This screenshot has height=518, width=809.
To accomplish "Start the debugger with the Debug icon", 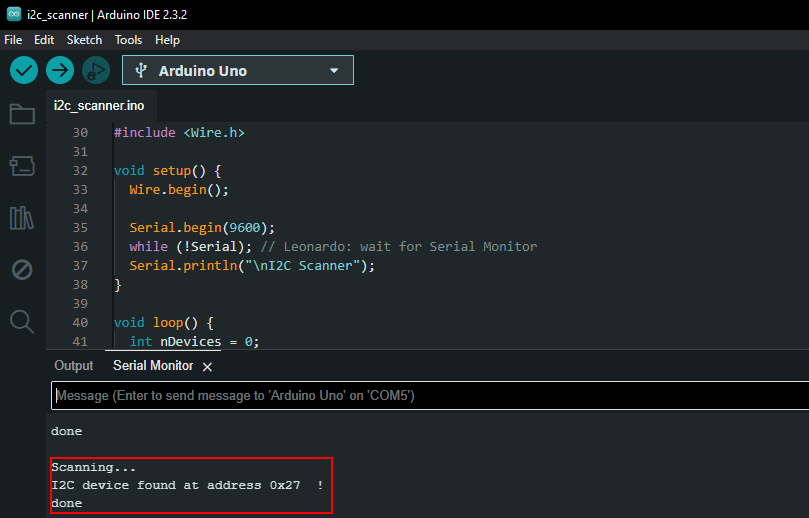I will tap(96, 70).
